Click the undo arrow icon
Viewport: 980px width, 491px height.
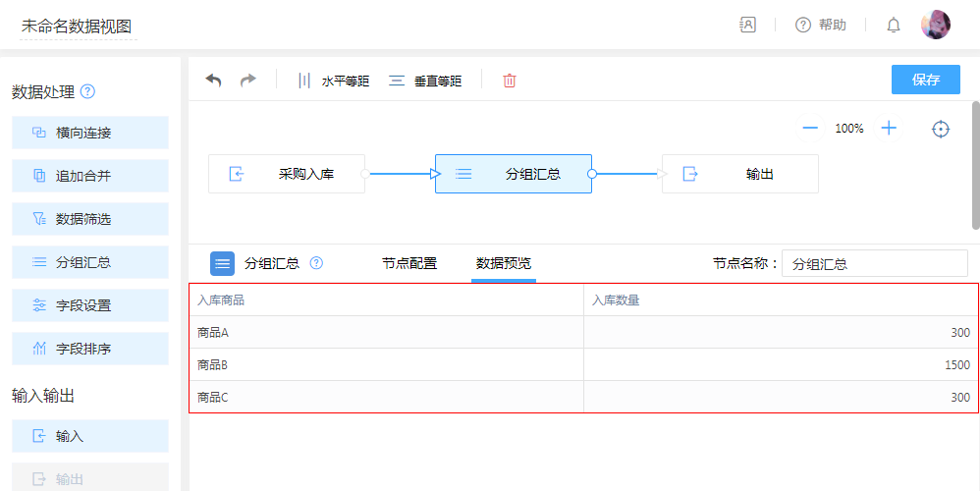(x=213, y=81)
